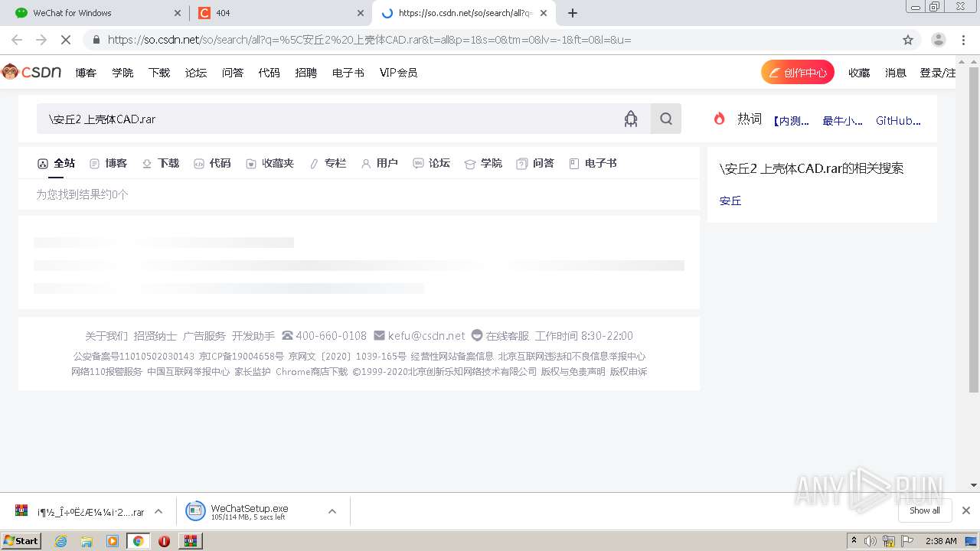Open File Explorer from the taskbar
Viewport: 980px width, 551px height.
point(87,541)
